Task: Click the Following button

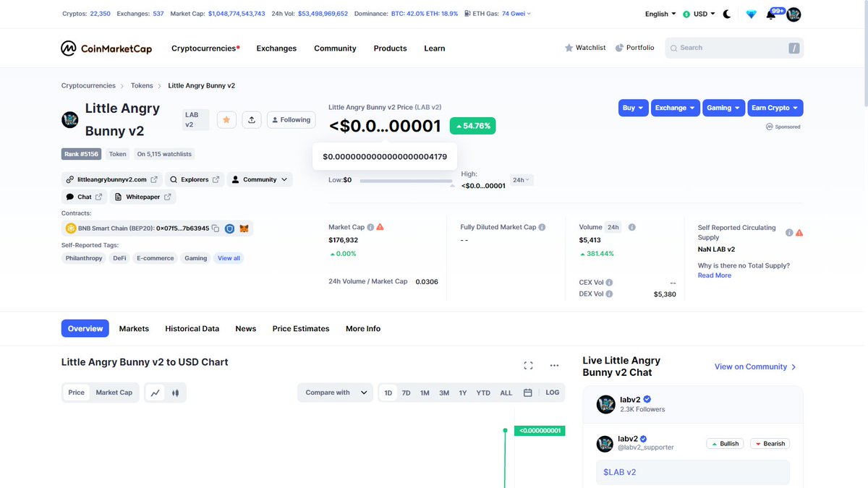Action: (x=291, y=120)
